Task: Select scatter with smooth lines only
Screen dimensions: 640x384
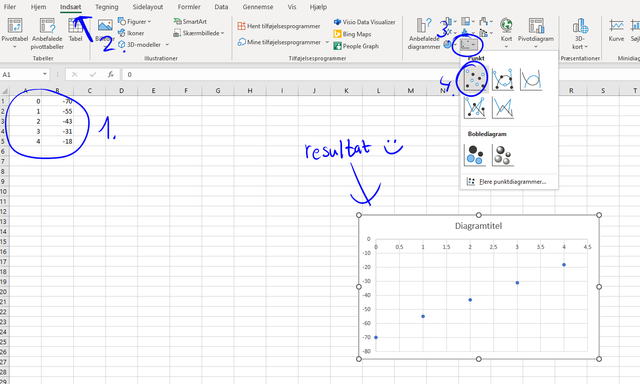Action: pyautogui.click(x=531, y=79)
